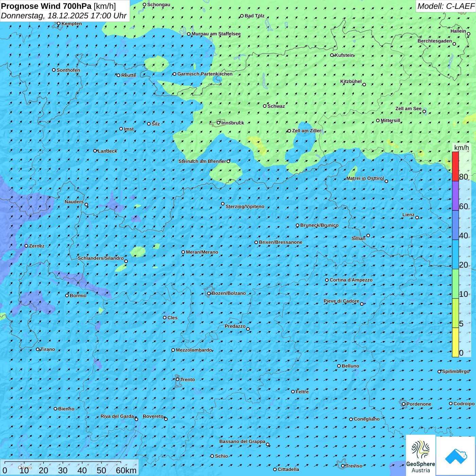Screen dimensions: 476x476
Task: Select the Bassano del Grappa label
Action: pos(242,441)
